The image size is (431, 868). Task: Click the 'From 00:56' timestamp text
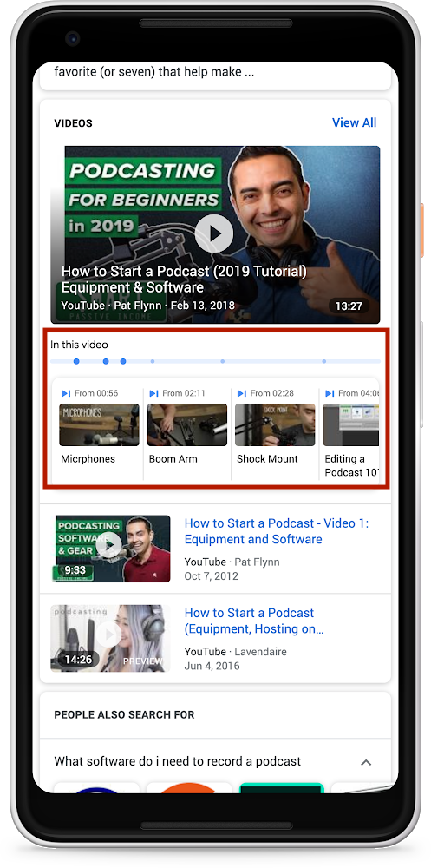click(96, 393)
